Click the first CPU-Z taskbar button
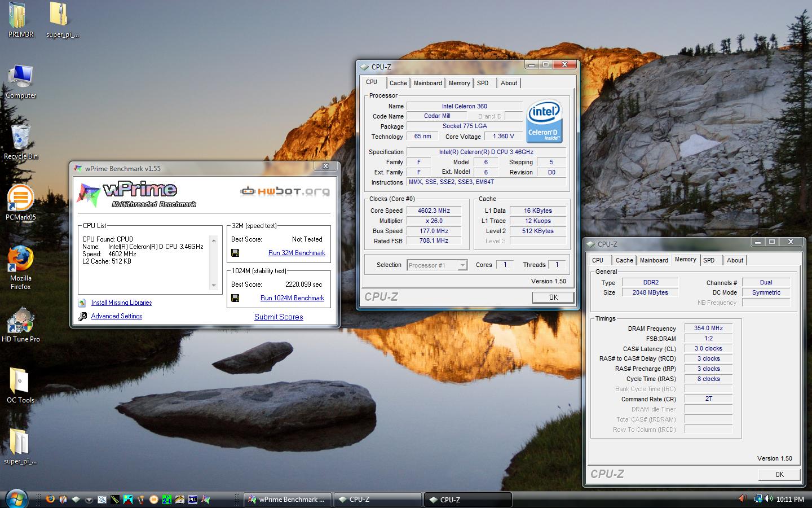 coord(378,500)
